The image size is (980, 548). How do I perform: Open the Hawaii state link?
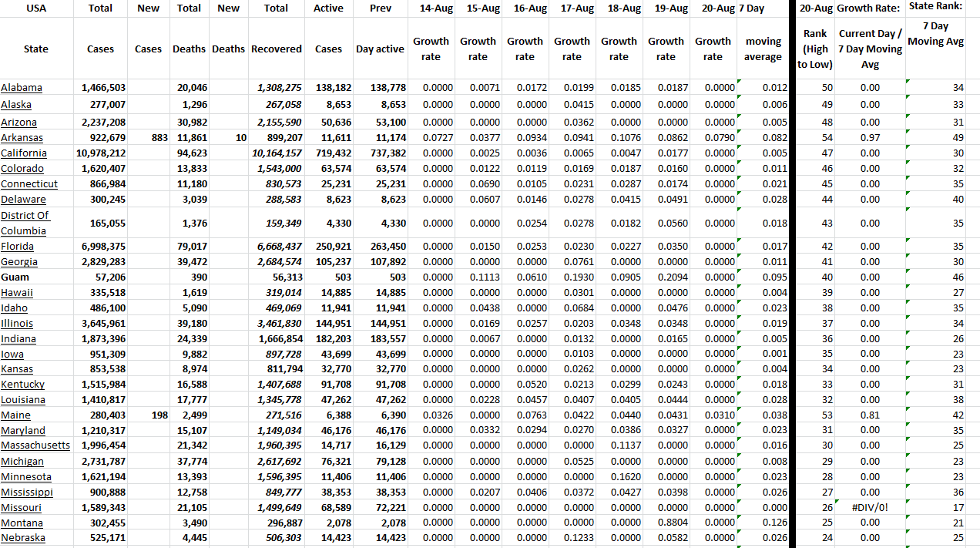(17, 293)
